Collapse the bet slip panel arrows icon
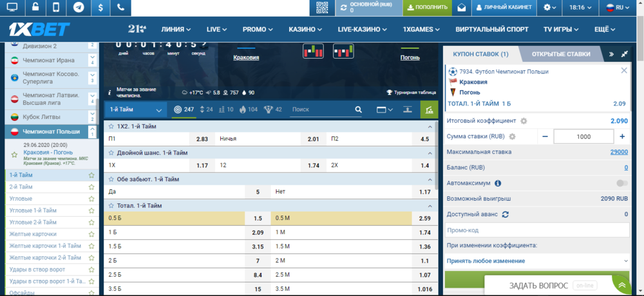The width and height of the screenshot is (644, 296). click(625, 54)
